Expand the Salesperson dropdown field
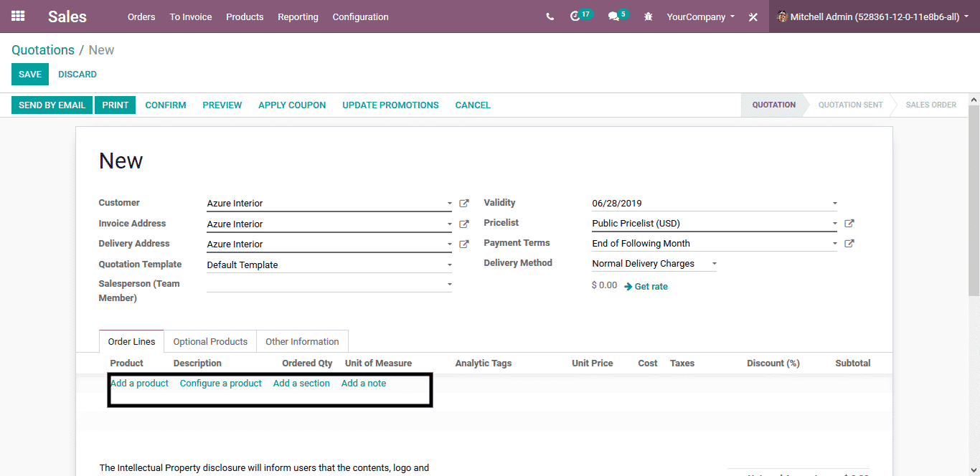Image resolution: width=980 pixels, height=476 pixels. tap(450, 285)
